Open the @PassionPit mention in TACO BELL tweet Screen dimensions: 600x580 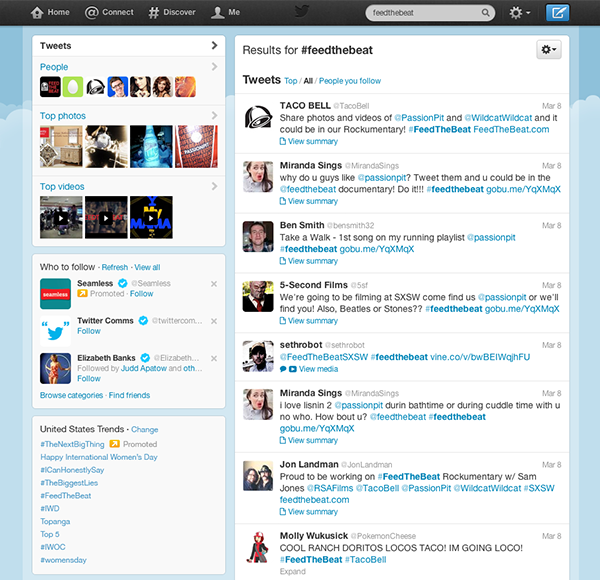click(419, 118)
